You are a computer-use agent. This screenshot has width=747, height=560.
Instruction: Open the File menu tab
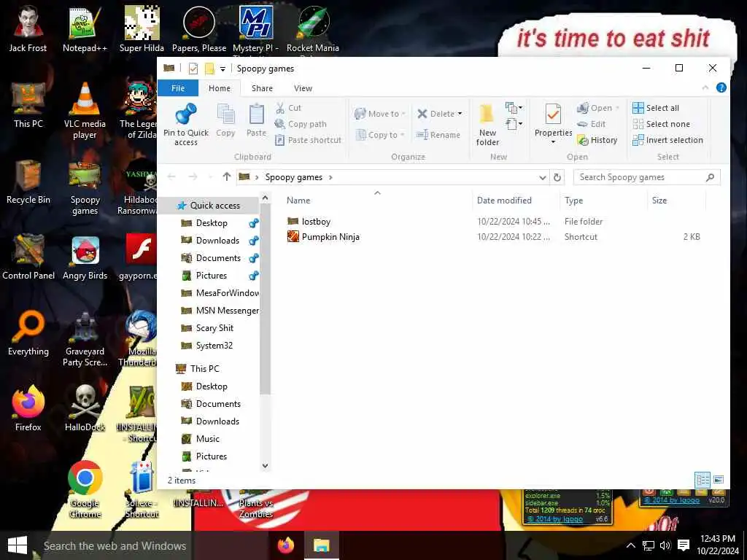pyautogui.click(x=178, y=88)
